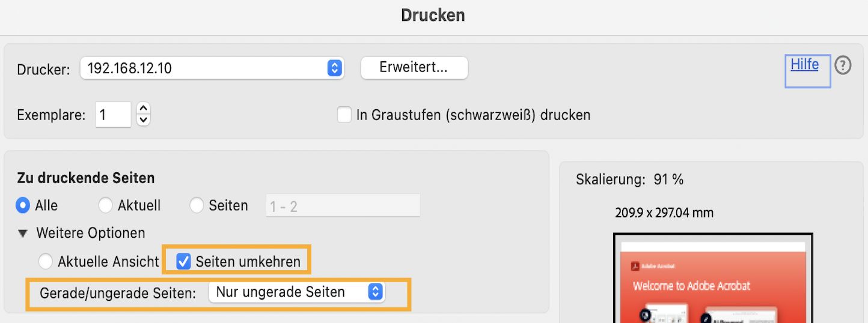Open the Hilfe link
This screenshot has width=868, height=323.
point(804,65)
